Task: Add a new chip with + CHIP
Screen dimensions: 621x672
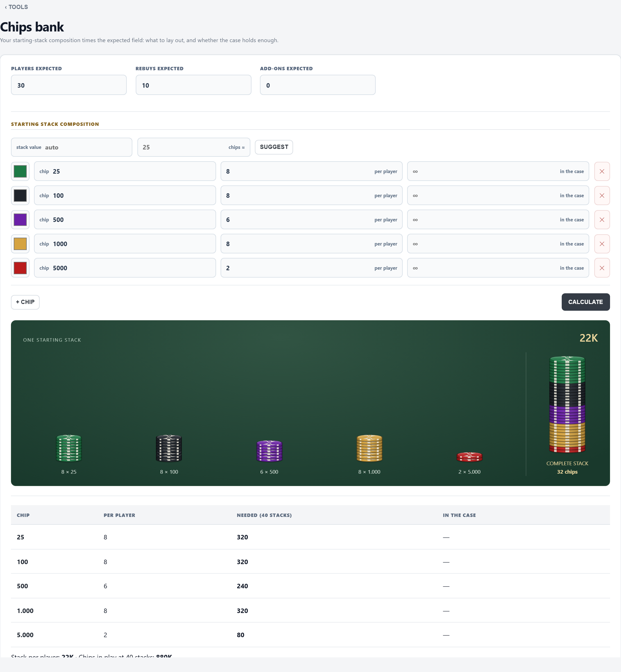Action: pyautogui.click(x=25, y=302)
